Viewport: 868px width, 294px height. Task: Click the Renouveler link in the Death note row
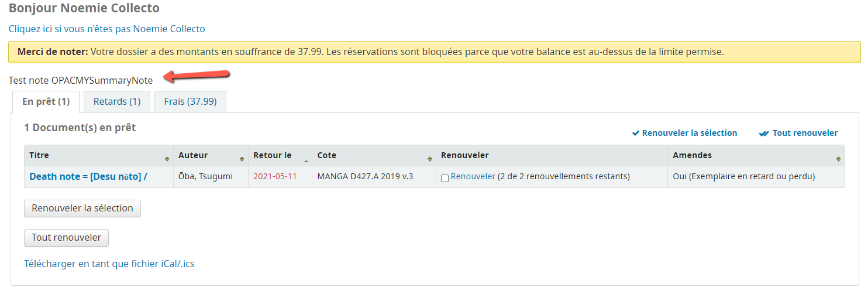click(x=473, y=176)
